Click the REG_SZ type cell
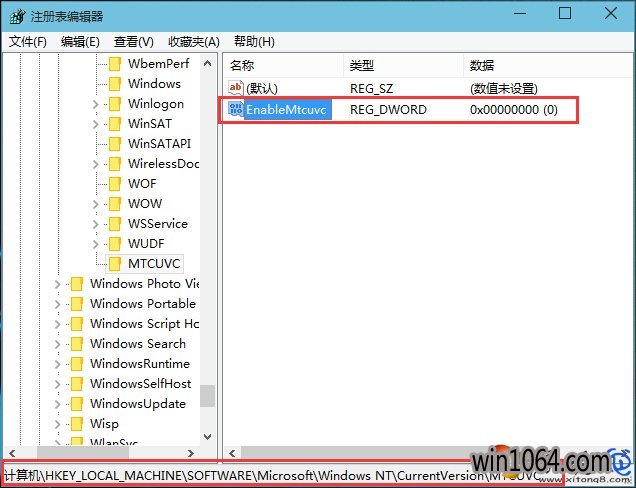 pyautogui.click(x=372, y=88)
